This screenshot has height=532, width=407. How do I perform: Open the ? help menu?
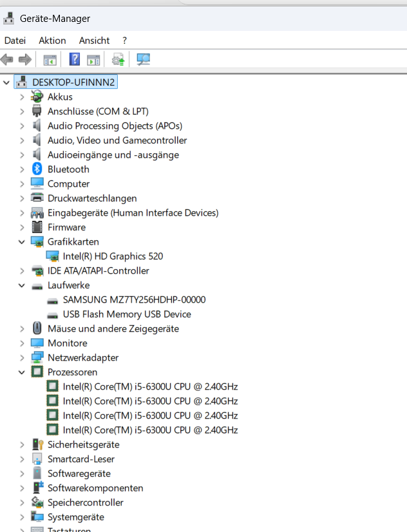pos(124,41)
